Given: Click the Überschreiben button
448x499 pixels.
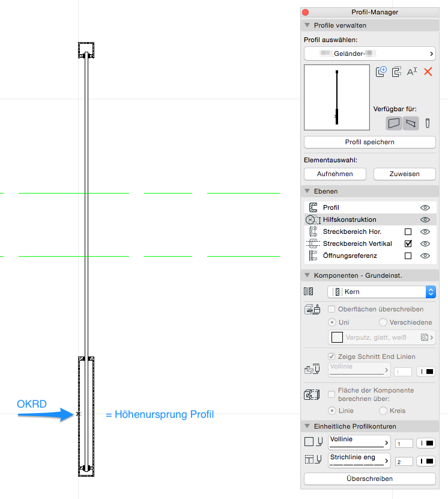Looking at the screenshot, I should pyautogui.click(x=369, y=479).
